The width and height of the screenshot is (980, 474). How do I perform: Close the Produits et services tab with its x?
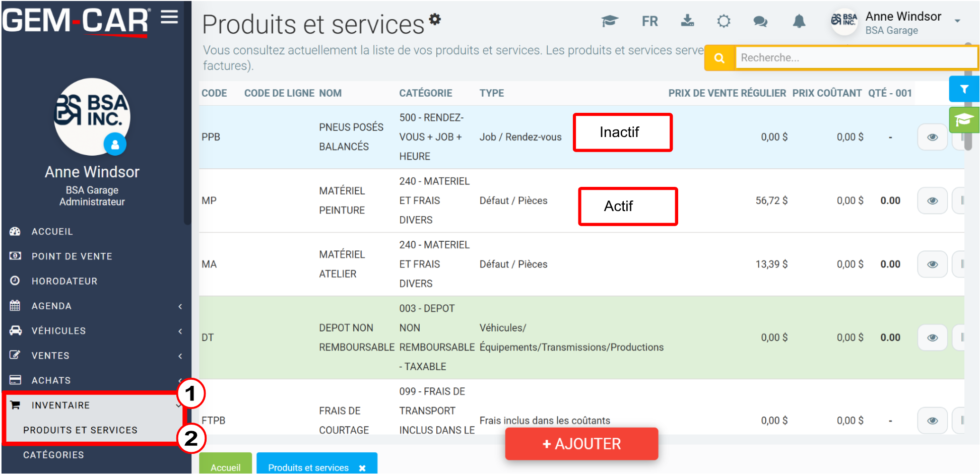tap(362, 468)
